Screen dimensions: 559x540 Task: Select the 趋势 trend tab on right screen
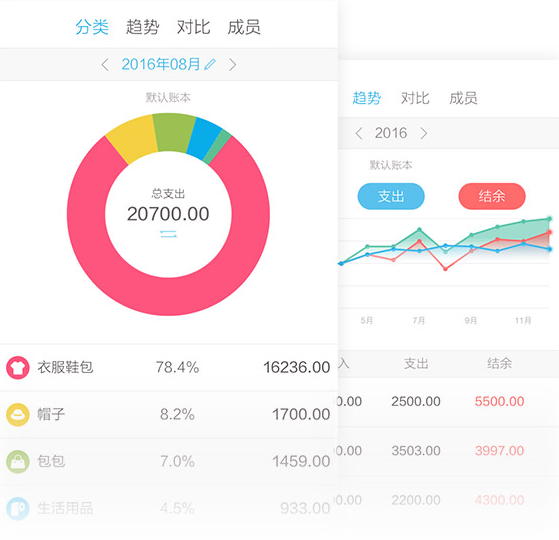[x=366, y=98]
